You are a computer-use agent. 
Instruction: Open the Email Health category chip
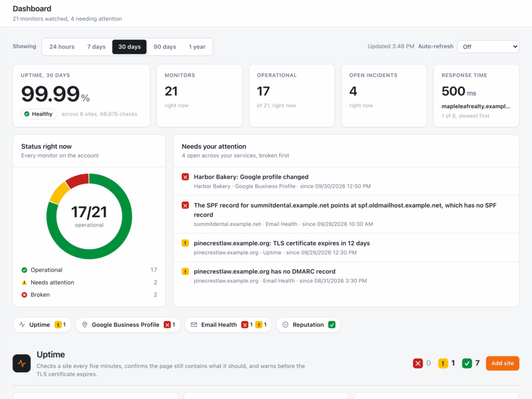(x=229, y=325)
